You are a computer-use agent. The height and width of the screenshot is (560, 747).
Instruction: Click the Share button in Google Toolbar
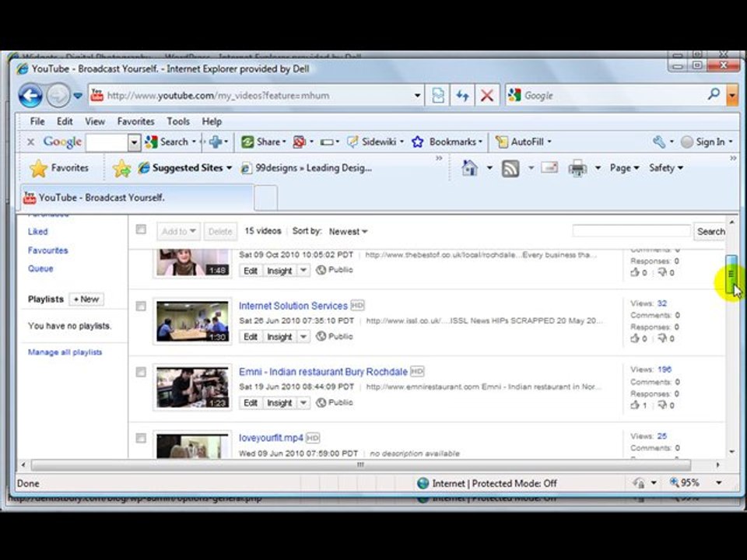[263, 142]
